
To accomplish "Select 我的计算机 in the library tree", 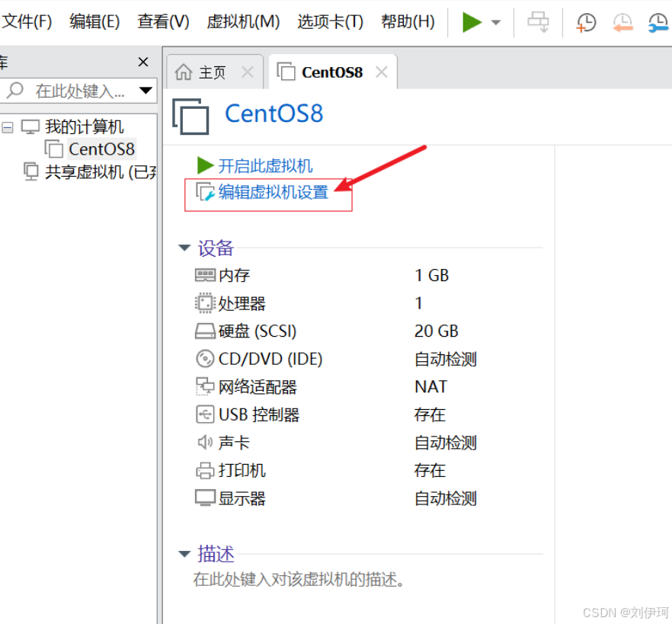I will [84, 126].
